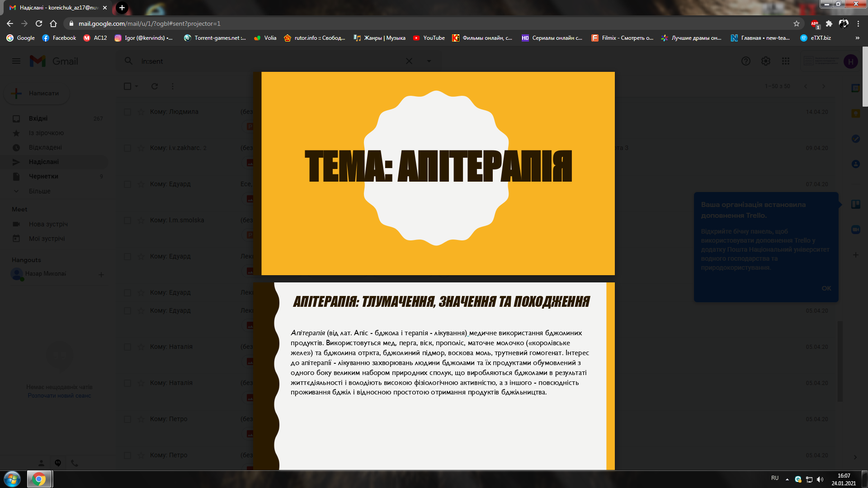Open Windows Start menu
Screen dimensions: 868x488
pos(12,479)
